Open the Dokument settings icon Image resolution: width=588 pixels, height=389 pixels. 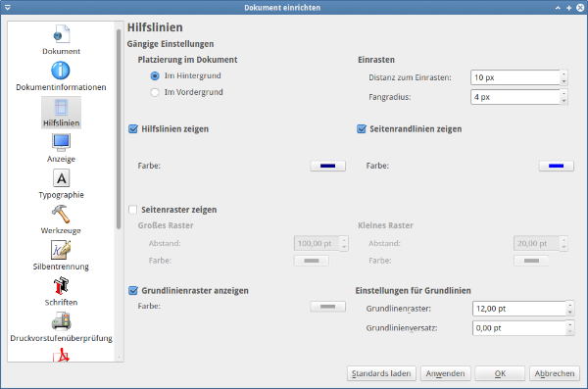[x=61, y=34]
